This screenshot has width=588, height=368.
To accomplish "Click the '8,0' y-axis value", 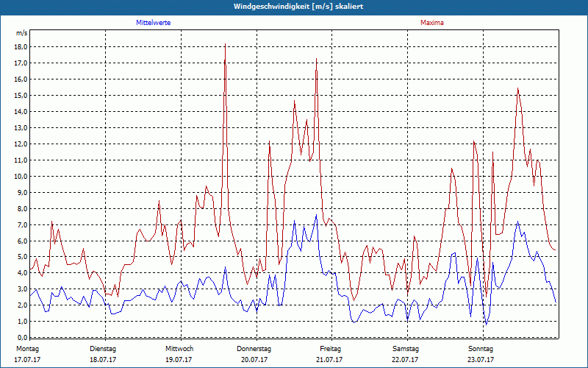I will click(22, 209).
